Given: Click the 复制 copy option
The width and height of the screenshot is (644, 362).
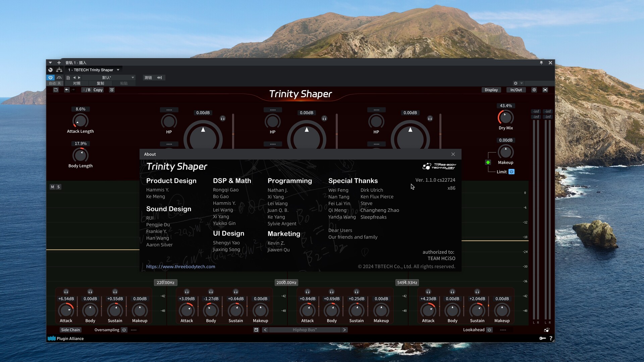Looking at the screenshot, I should tap(100, 83).
